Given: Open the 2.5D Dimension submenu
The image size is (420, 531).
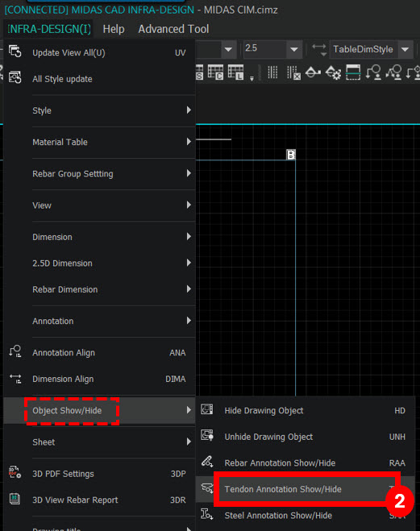Looking at the screenshot, I should point(100,263).
